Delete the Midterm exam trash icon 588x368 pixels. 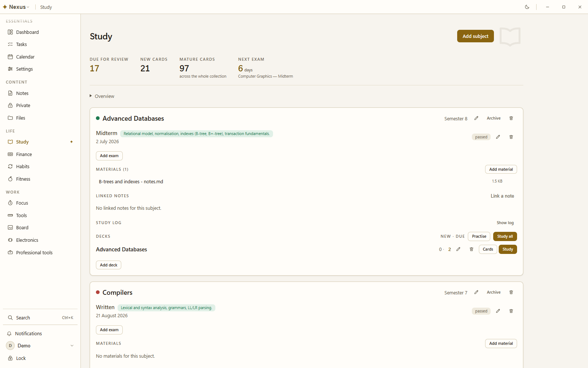tap(511, 137)
